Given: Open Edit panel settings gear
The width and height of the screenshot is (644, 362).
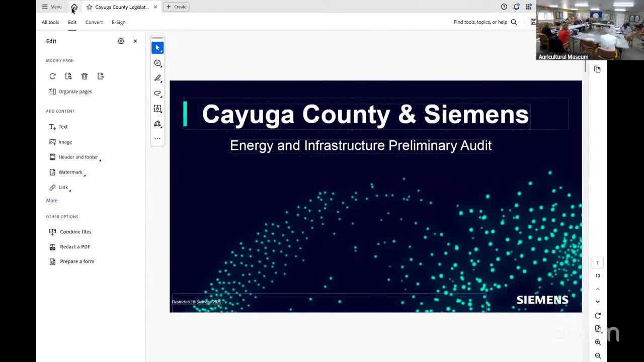Looking at the screenshot, I should point(121,41).
